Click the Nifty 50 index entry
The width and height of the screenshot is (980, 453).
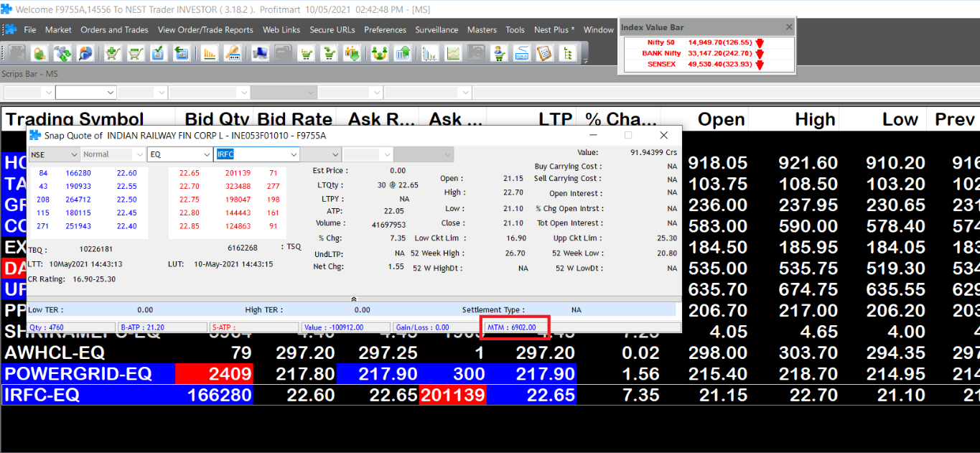661,43
